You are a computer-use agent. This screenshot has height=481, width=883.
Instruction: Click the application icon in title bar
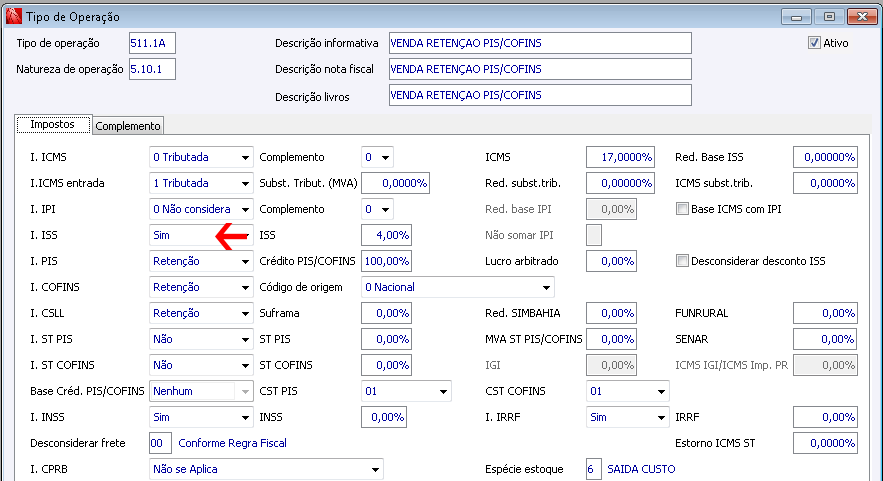pyautogui.click(x=13, y=16)
